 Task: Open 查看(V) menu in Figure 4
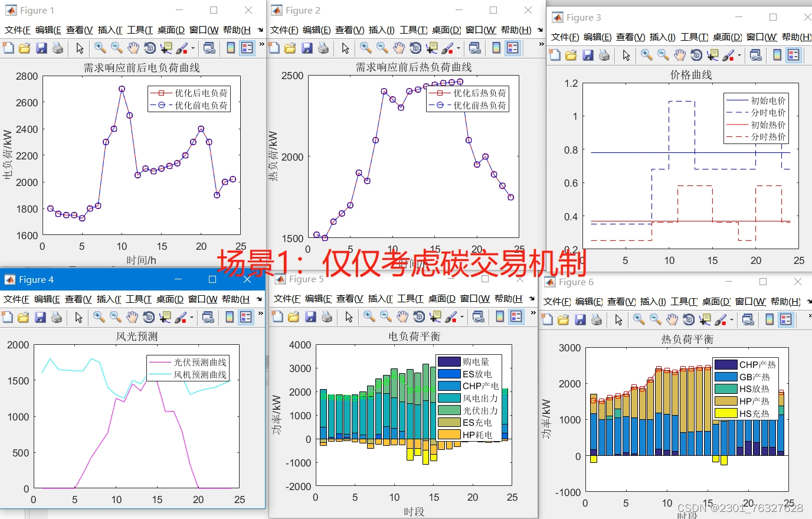click(78, 299)
